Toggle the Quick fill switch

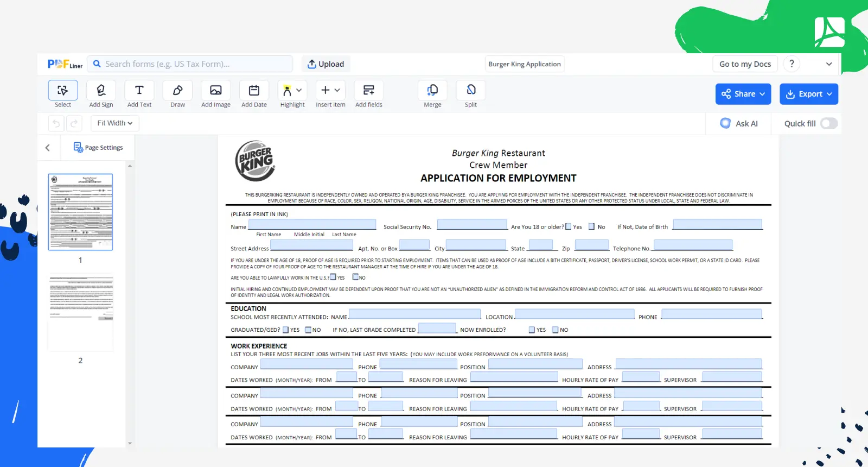[829, 123]
